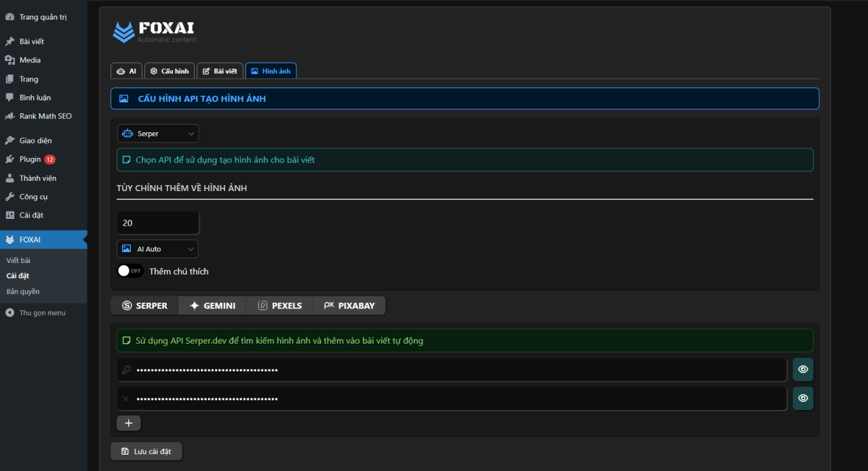868x471 pixels.
Task: Open Media library from sidebar
Action: (30, 60)
